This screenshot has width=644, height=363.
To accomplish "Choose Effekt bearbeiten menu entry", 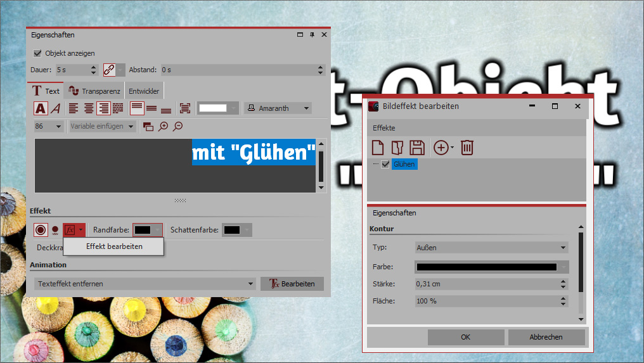I will tap(113, 246).
